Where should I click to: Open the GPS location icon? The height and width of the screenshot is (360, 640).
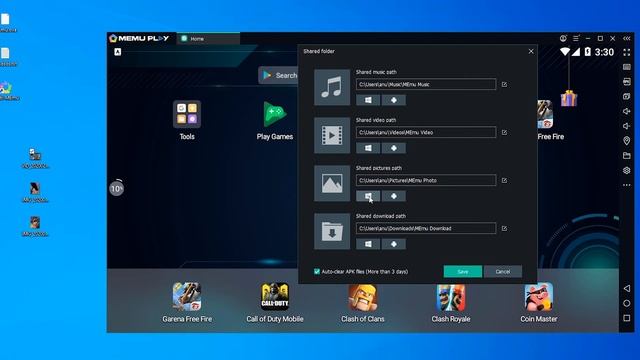click(627, 141)
